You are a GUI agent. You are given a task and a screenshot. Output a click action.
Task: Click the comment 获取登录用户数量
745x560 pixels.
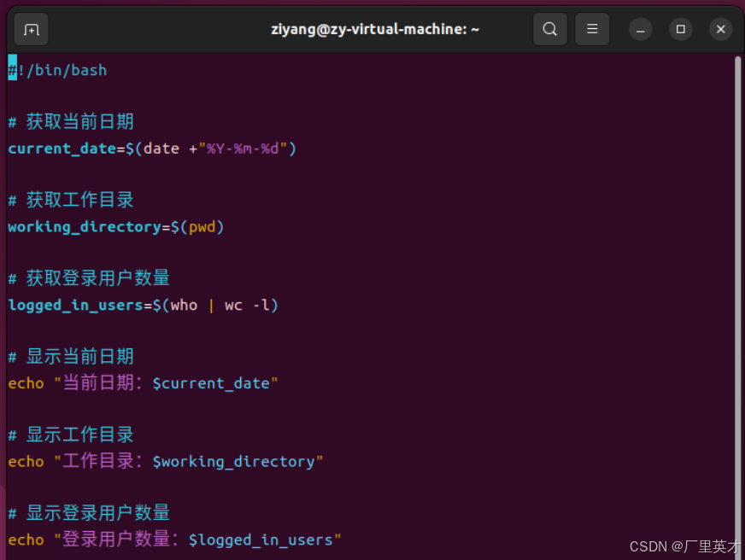point(88,277)
